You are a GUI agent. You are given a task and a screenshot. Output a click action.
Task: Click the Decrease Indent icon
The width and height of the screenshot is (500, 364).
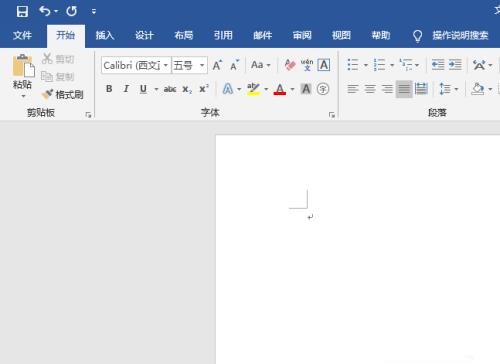coord(438,65)
